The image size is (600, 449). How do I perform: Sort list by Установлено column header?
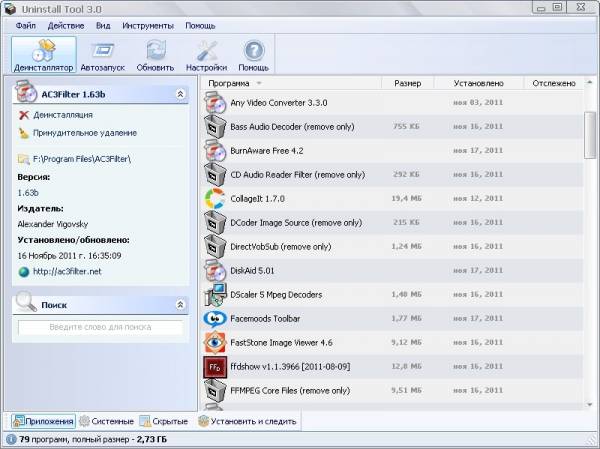pos(479,83)
